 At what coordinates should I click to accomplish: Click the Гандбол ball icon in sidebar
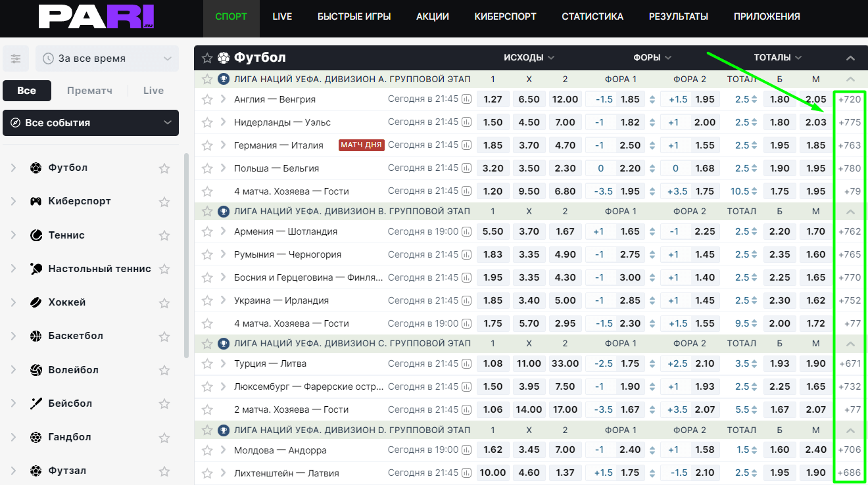36,437
